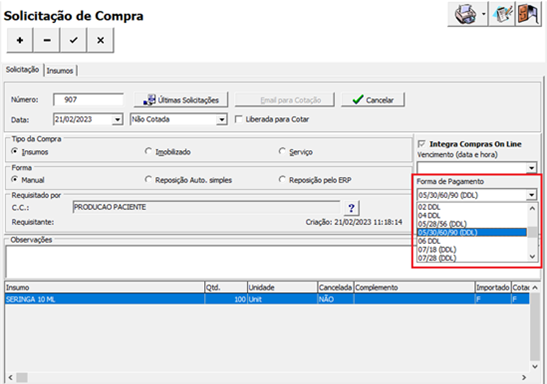Select the Insumos purchase type
This screenshot has width=547, height=384.
(x=15, y=151)
